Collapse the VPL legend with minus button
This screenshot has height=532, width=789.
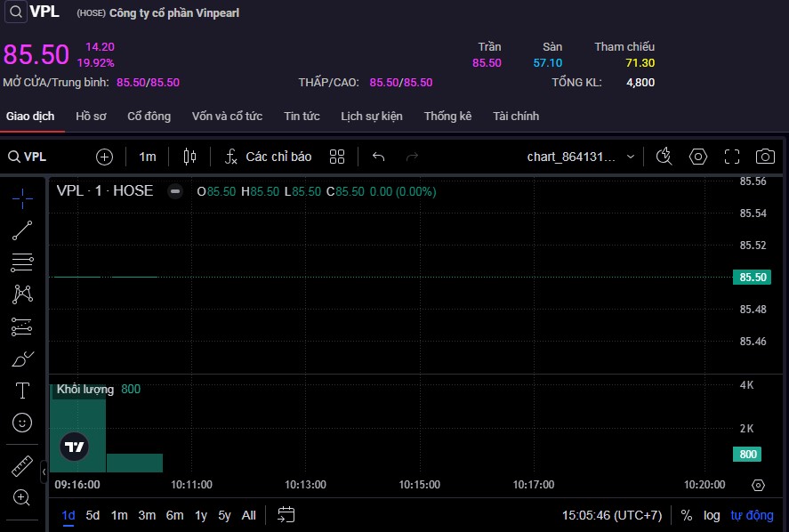point(175,191)
